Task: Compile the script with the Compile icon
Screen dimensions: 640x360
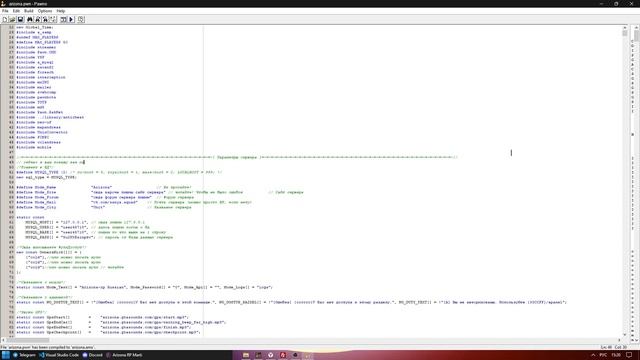Action: coord(63,19)
